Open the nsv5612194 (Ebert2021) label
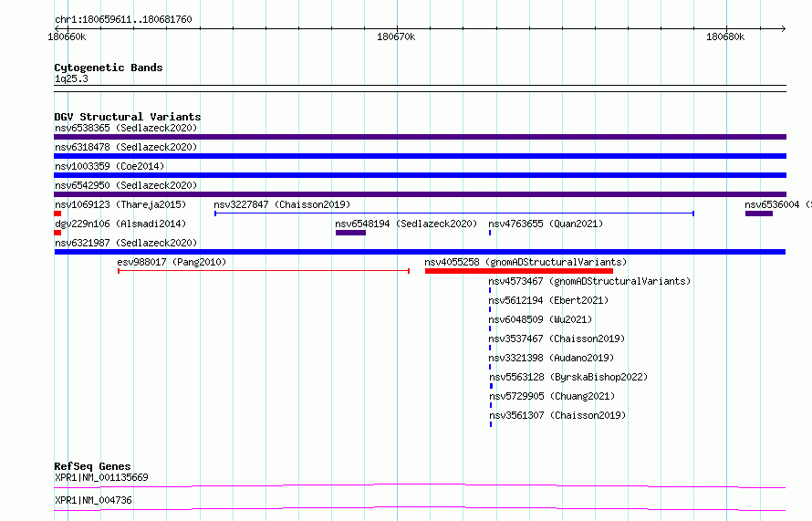This screenshot has height=521, width=812. (x=548, y=300)
